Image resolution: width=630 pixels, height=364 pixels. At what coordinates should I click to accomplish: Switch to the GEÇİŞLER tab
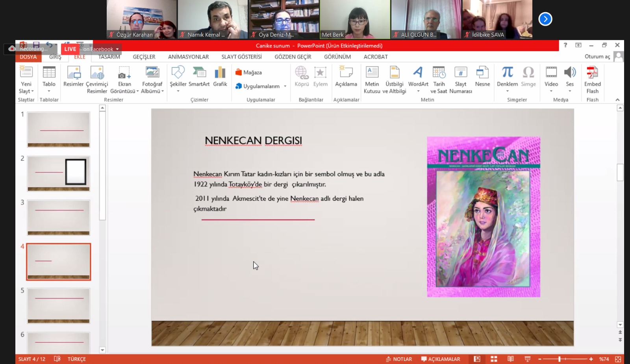[144, 57]
